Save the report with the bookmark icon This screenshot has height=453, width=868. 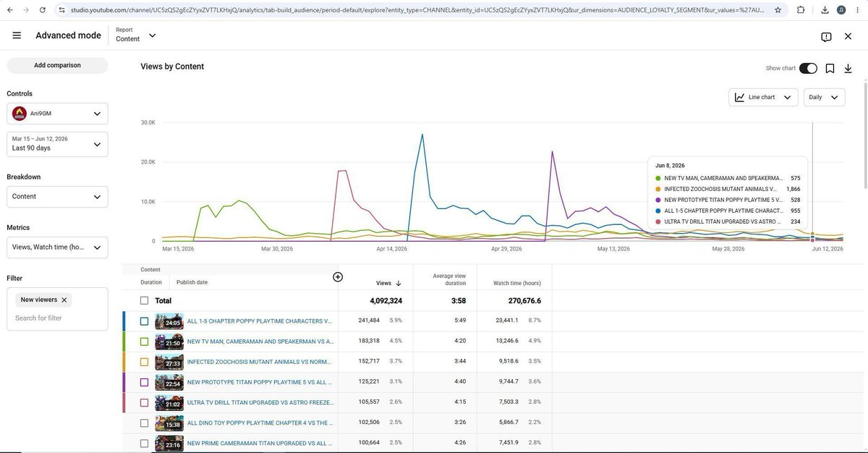(830, 68)
